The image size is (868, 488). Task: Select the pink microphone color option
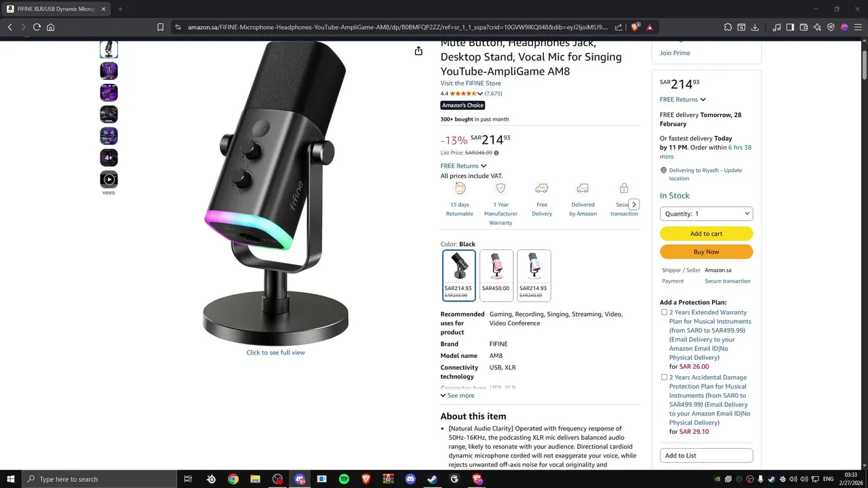click(x=496, y=275)
